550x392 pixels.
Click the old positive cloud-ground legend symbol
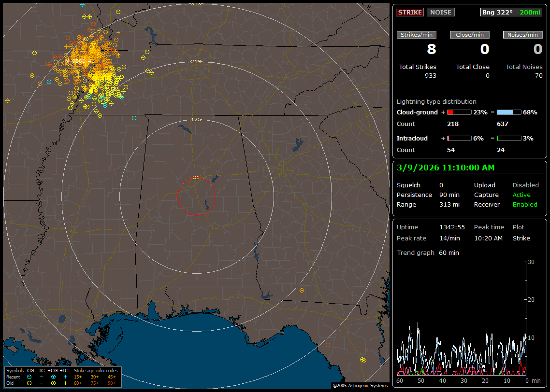click(x=53, y=383)
